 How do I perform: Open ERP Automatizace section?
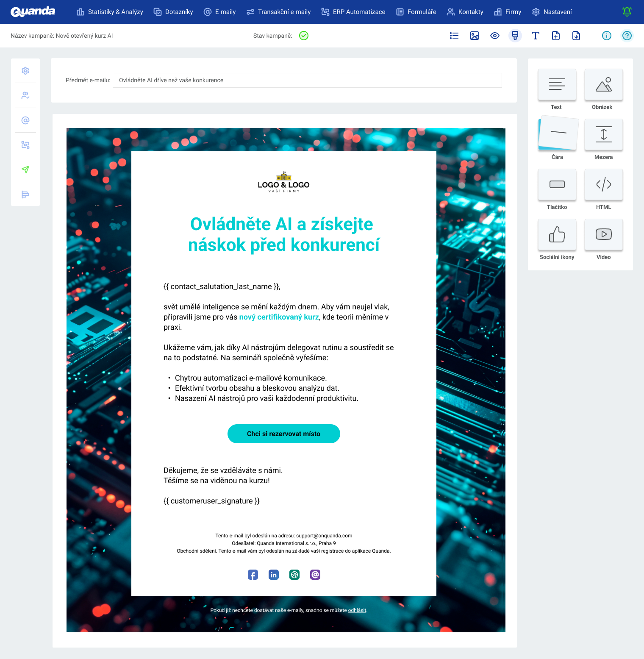click(x=353, y=12)
